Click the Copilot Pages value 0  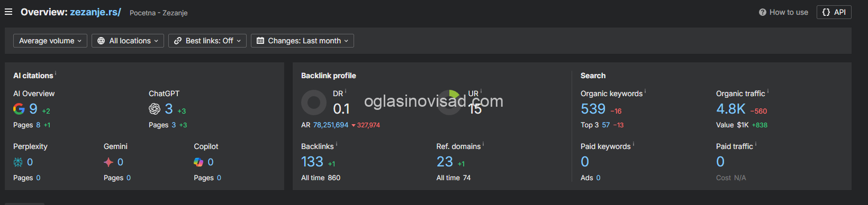pos(219,178)
